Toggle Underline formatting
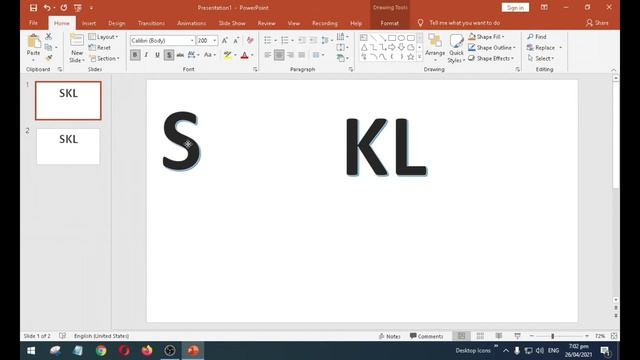Viewport: 640px width, 360px height. click(157, 55)
